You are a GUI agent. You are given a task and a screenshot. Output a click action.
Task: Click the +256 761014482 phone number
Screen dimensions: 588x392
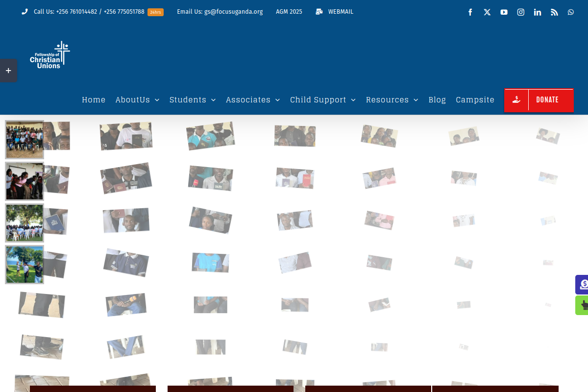(x=76, y=12)
